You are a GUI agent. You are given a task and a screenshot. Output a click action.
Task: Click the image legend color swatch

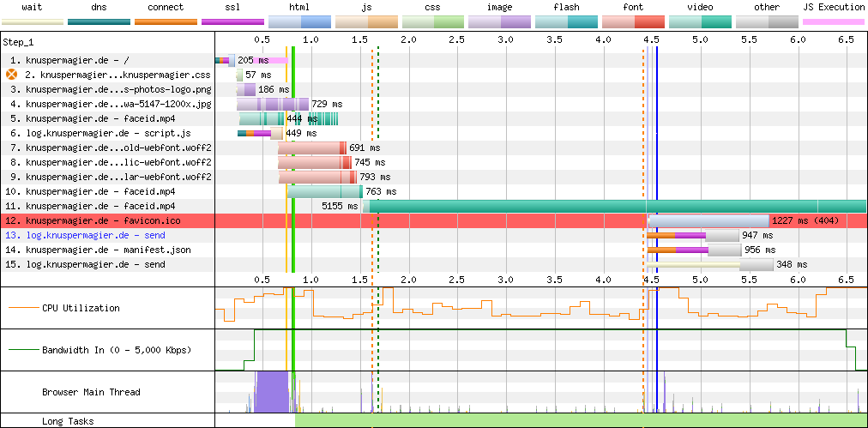[x=500, y=21]
